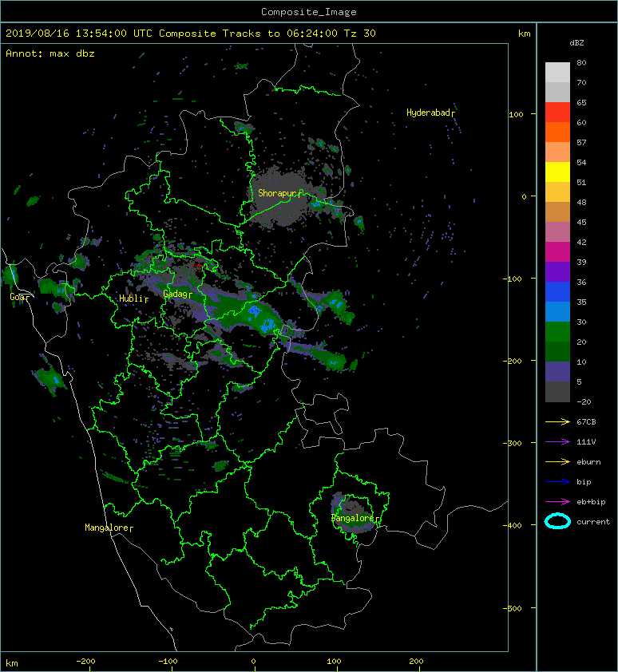Select the eburn arrow symbol in legend
This screenshot has width=618, height=672.
click(557, 461)
